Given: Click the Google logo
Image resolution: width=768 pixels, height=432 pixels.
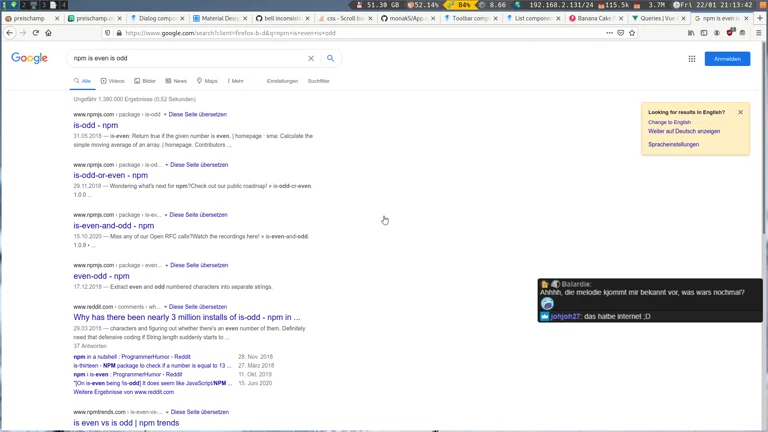Looking at the screenshot, I should pyautogui.click(x=30, y=59).
